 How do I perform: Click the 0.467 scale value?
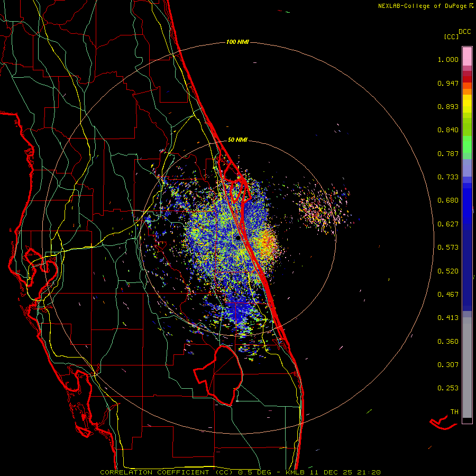click(x=448, y=295)
